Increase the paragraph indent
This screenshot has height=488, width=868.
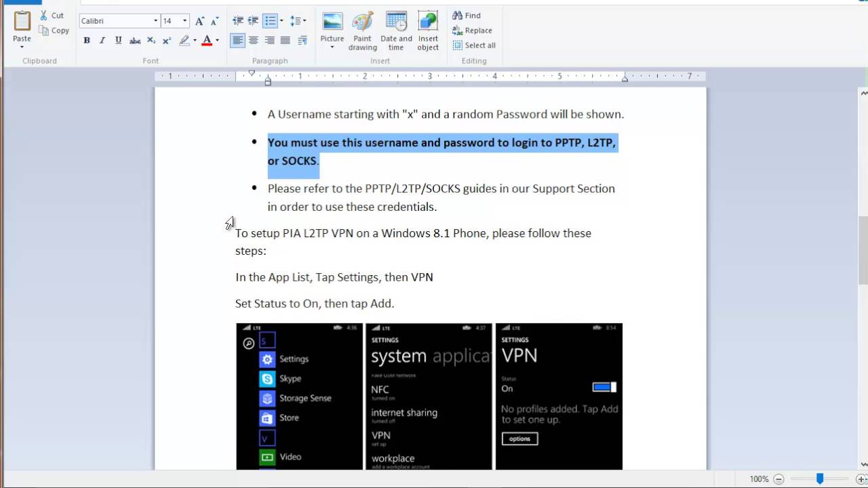[x=253, y=21]
